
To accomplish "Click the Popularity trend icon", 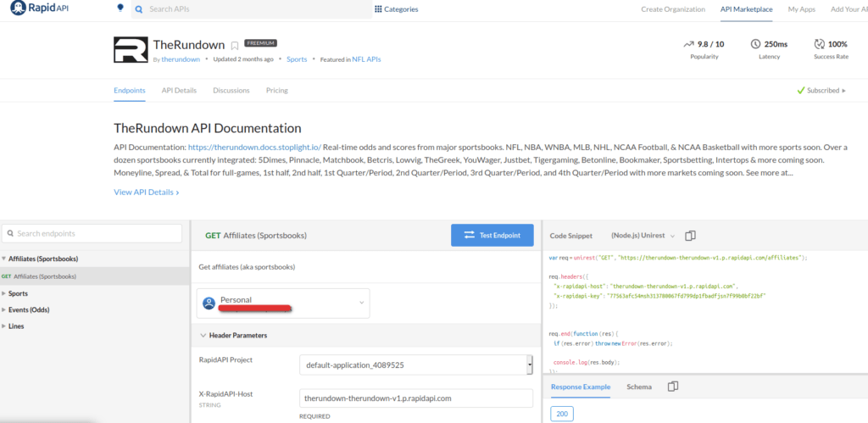I will click(688, 44).
